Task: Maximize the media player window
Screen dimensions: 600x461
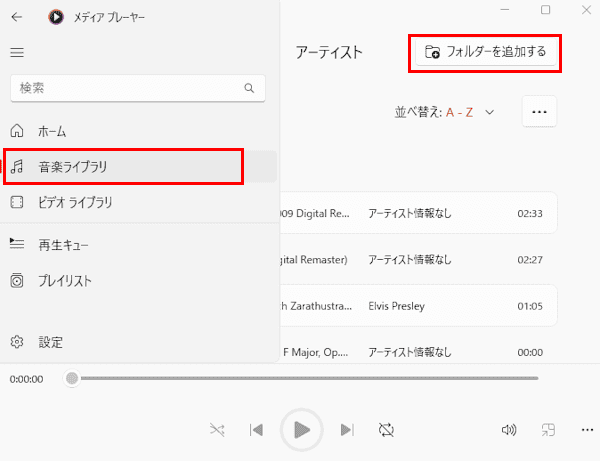Action: point(545,10)
